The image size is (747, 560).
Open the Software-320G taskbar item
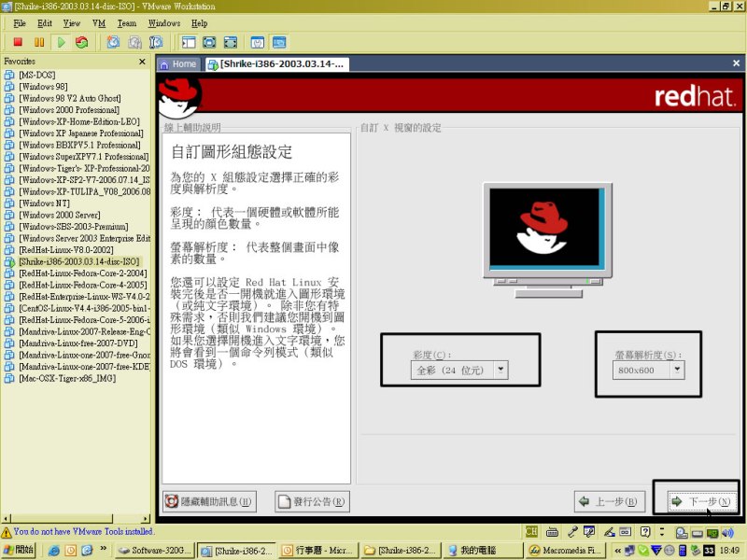[x=155, y=550]
